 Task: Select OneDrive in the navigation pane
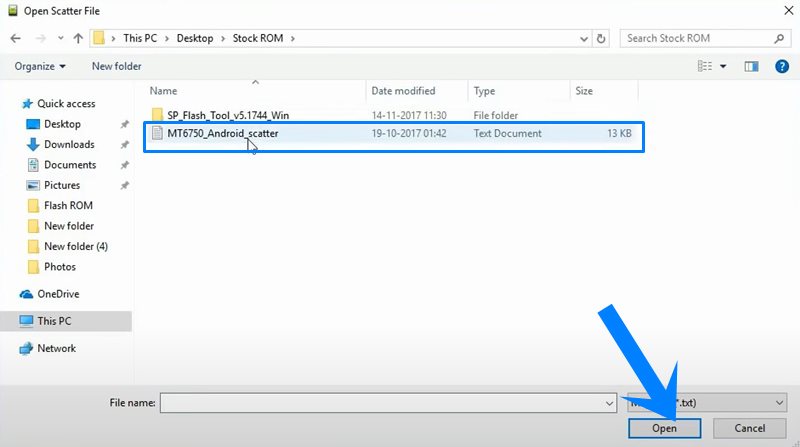click(58, 294)
